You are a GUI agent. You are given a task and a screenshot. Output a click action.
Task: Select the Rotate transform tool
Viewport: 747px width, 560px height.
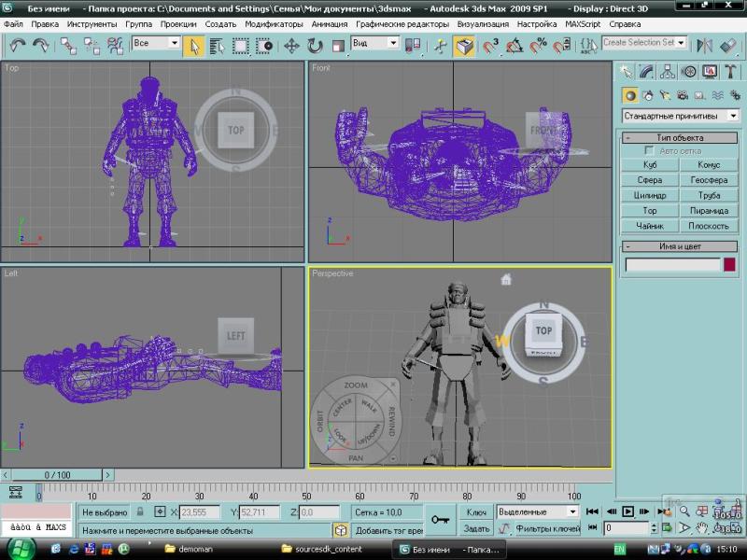coord(314,45)
